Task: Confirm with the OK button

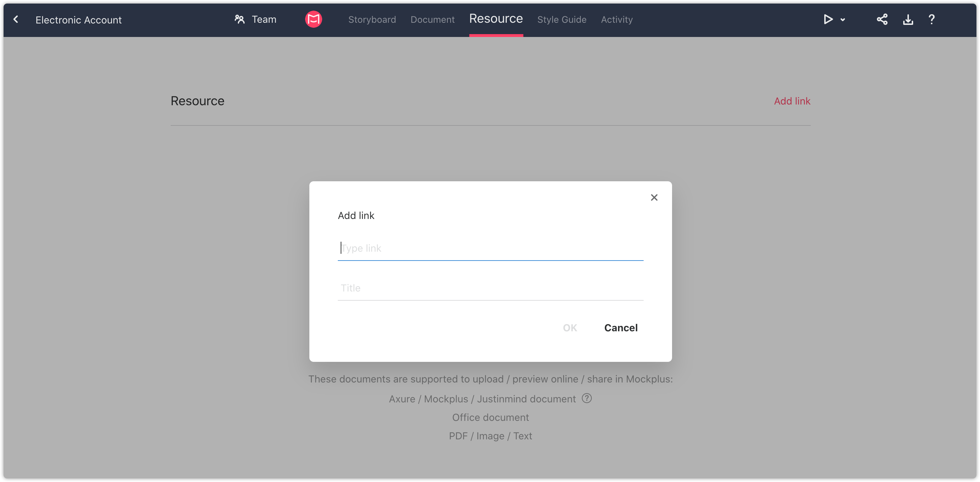Action: pyautogui.click(x=570, y=327)
